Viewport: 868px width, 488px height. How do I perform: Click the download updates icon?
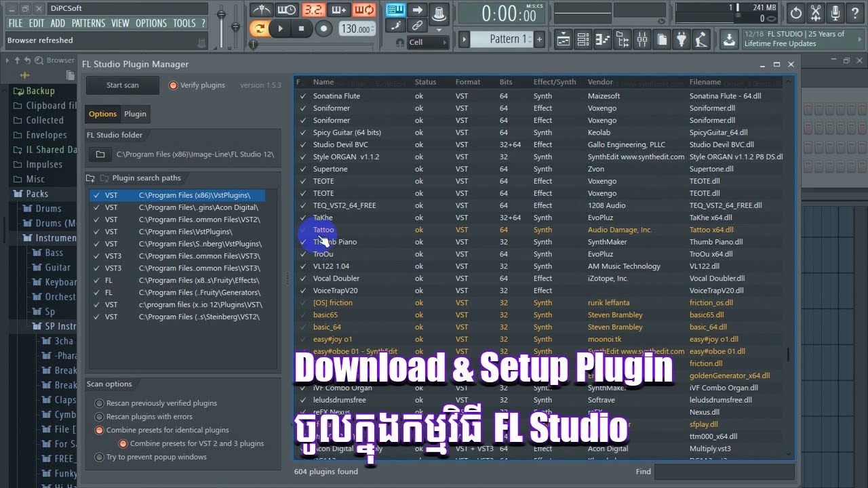pyautogui.click(x=729, y=39)
